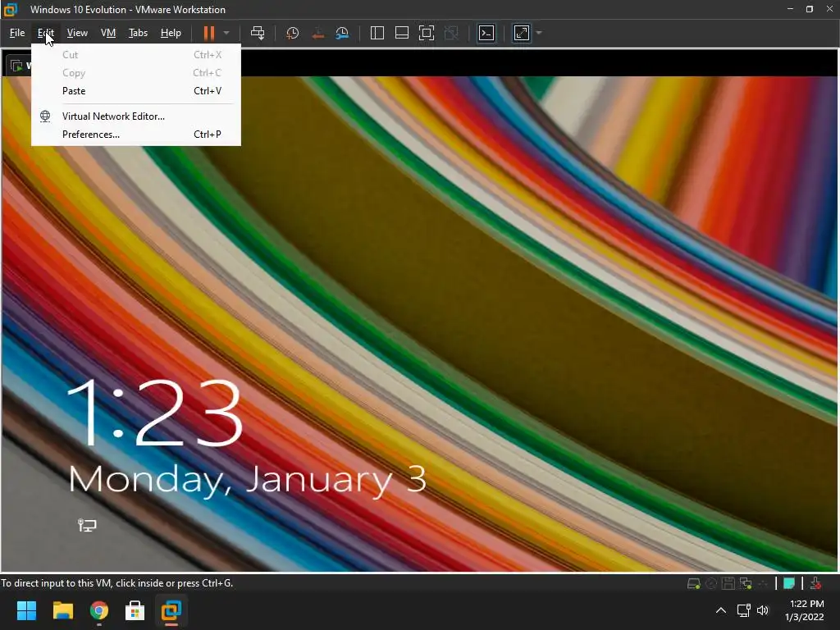Screen dimensions: 840x630
Task: Open the snapshot manager icon
Action: (x=342, y=33)
